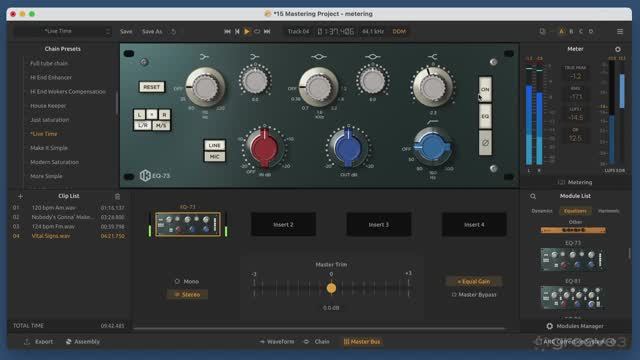
Task: Skip to the end of the track
Action: [x=267, y=31]
